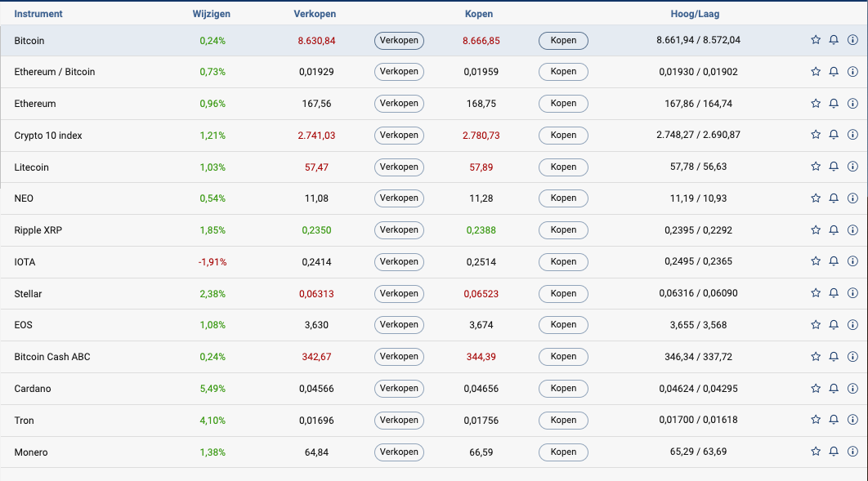
Task: Star the Cardano instrument
Action: (816, 389)
